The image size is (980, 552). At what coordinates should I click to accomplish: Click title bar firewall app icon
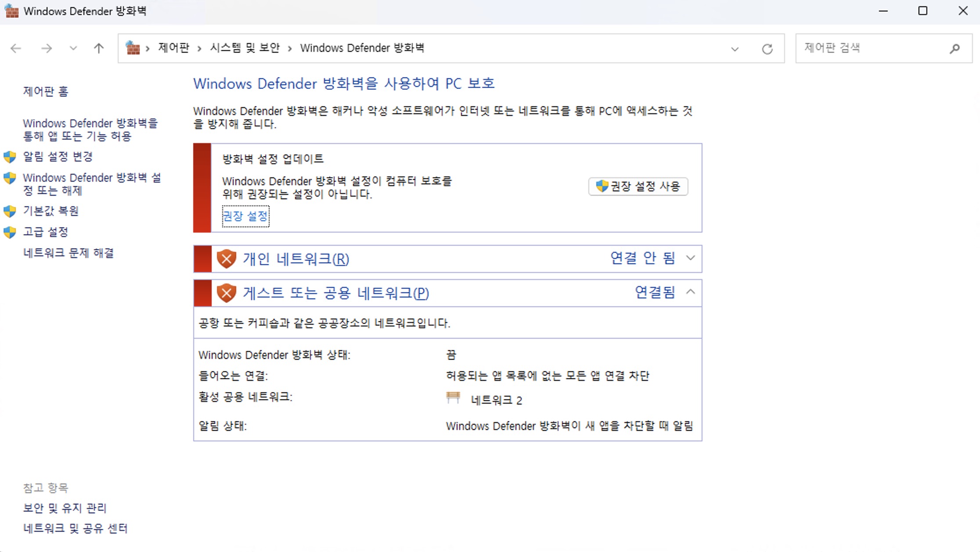[11, 11]
